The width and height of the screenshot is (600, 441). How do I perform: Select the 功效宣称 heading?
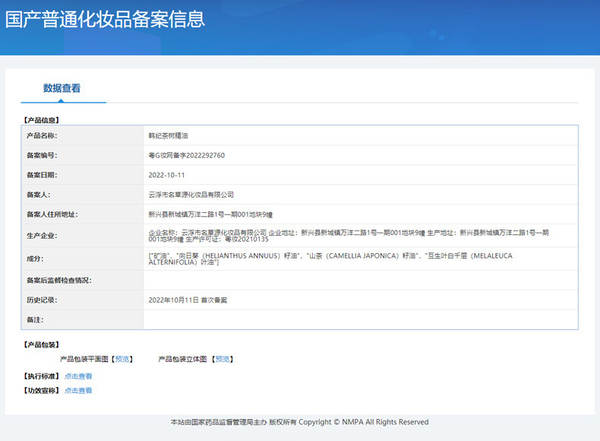point(41,390)
